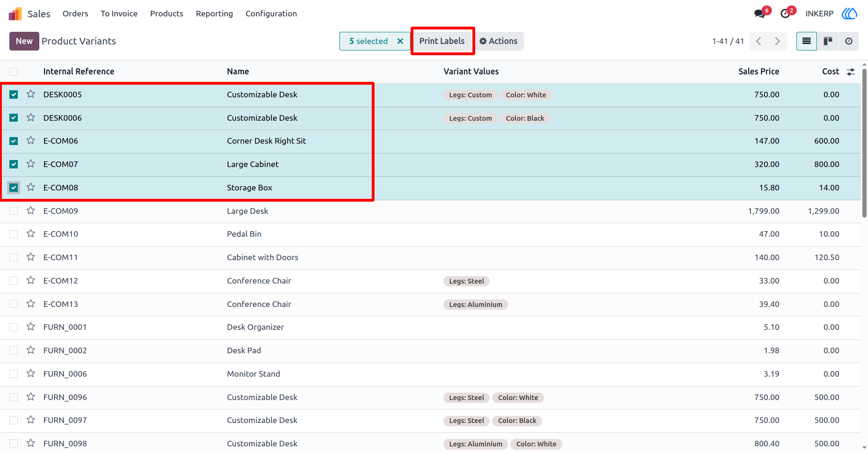Screen dimensions: 868x452
Task: Click the Sales app logo icon
Action: [15, 14]
